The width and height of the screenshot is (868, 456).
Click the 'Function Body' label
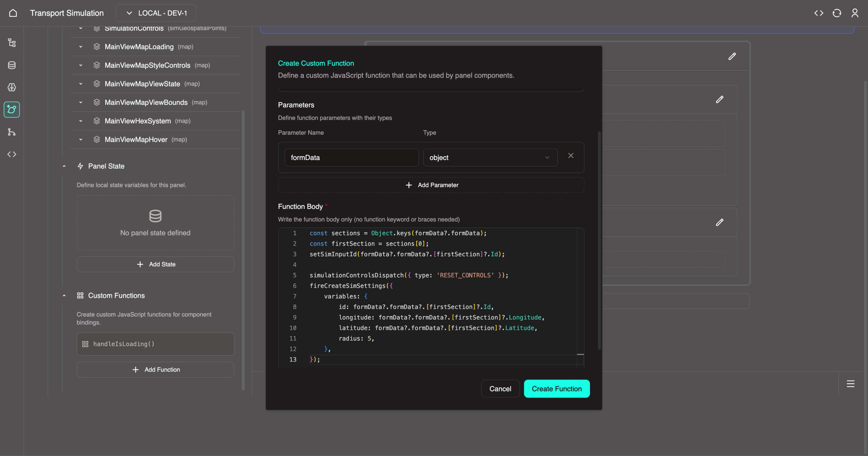click(x=300, y=206)
